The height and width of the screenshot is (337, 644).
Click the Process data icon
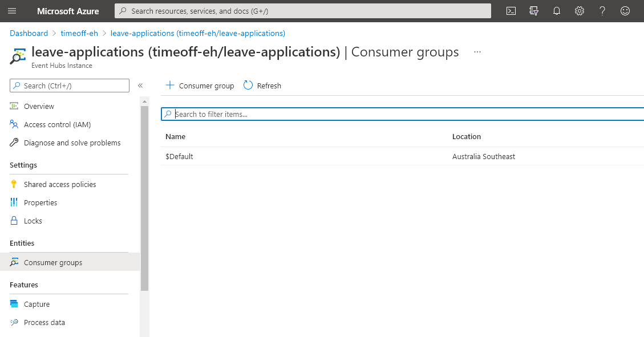(14, 322)
